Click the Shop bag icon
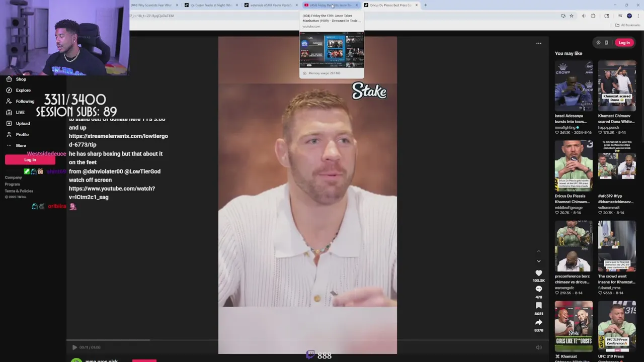This screenshot has height=362, width=644. pyautogui.click(x=9, y=79)
